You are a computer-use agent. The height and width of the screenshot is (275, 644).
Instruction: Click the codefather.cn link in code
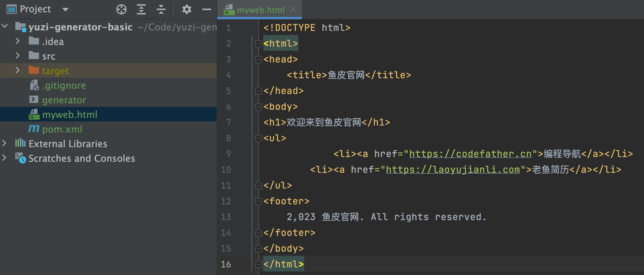[x=470, y=154]
